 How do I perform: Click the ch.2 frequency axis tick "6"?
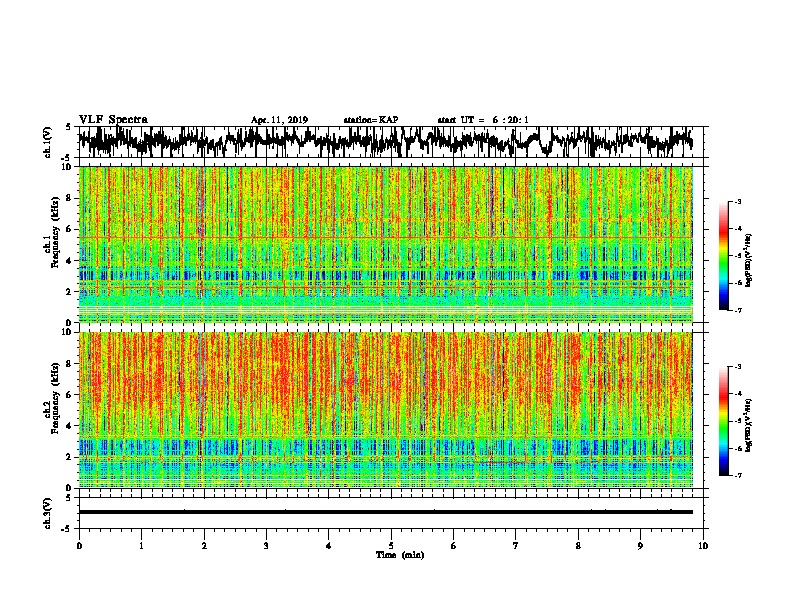(70, 394)
